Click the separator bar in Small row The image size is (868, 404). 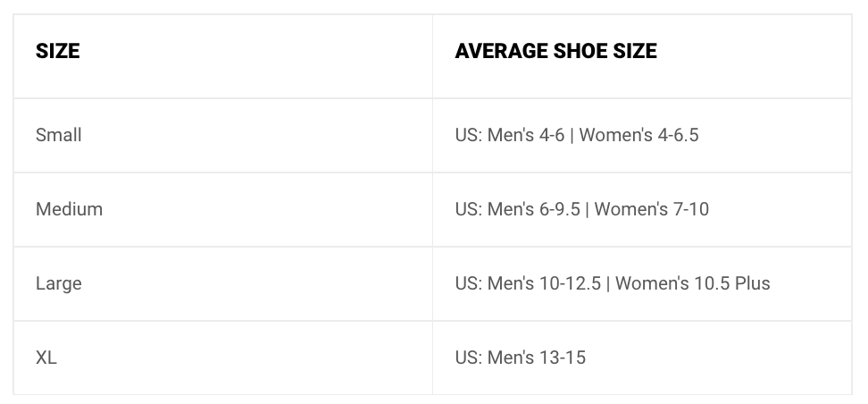(572, 136)
